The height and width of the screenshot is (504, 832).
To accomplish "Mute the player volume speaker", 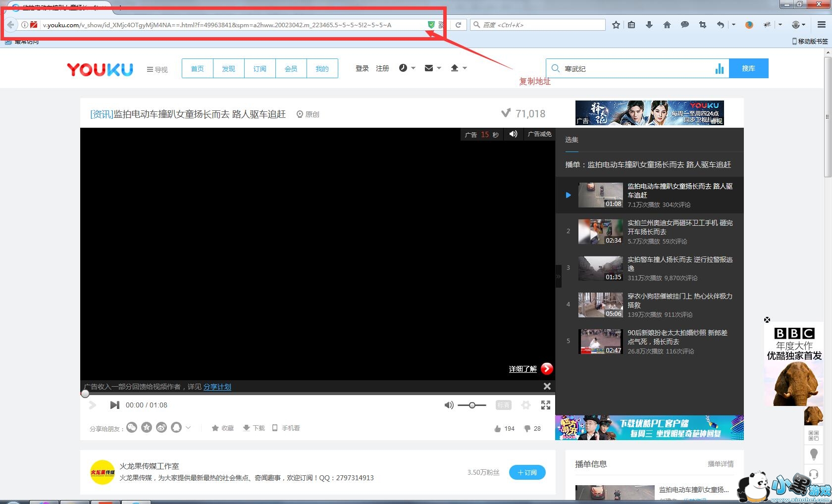I will point(449,405).
